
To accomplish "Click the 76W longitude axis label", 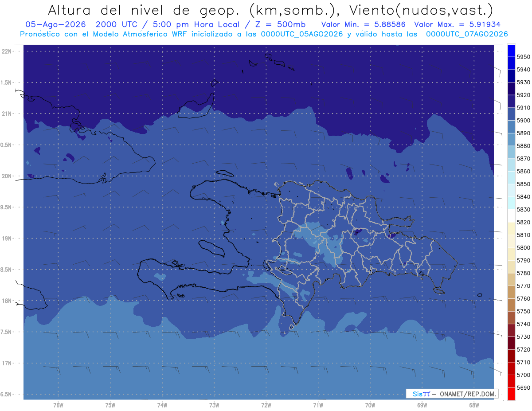I will pyautogui.click(x=58, y=405).
